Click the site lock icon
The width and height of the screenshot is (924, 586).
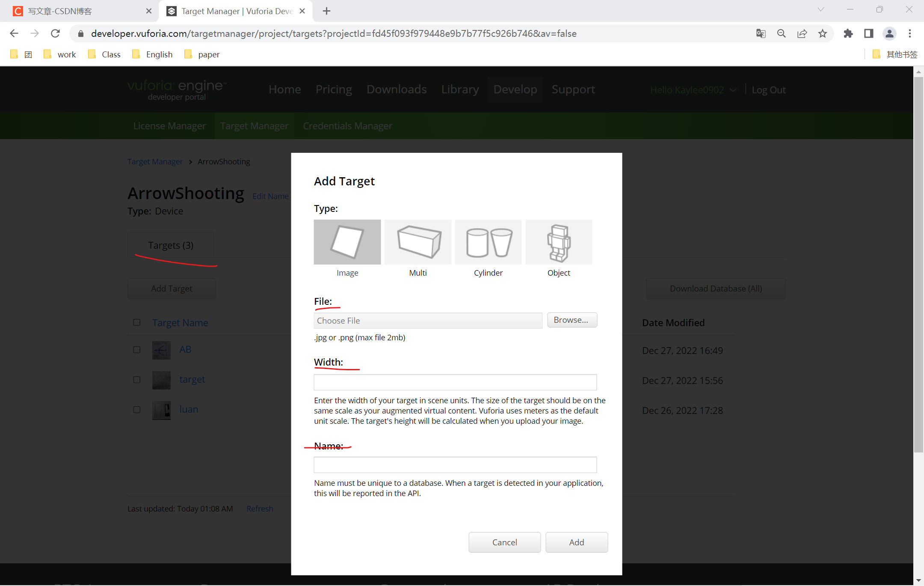(x=81, y=33)
